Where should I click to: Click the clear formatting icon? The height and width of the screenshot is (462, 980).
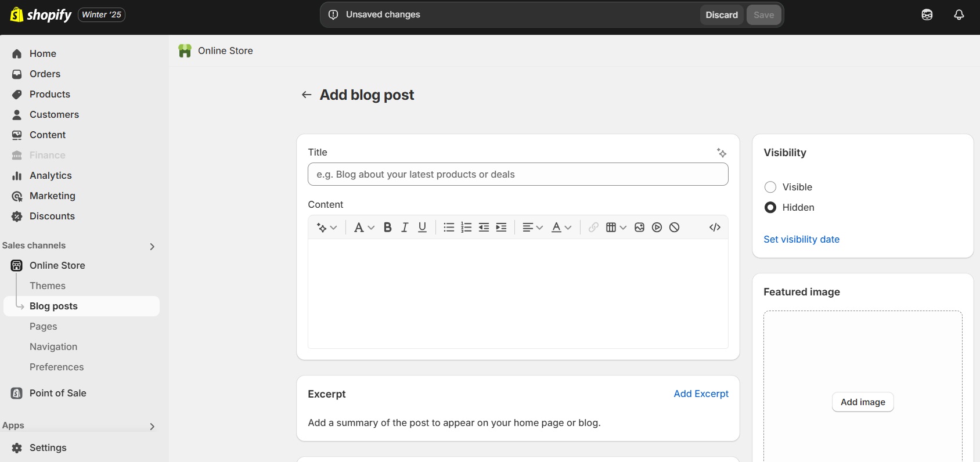click(x=674, y=228)
